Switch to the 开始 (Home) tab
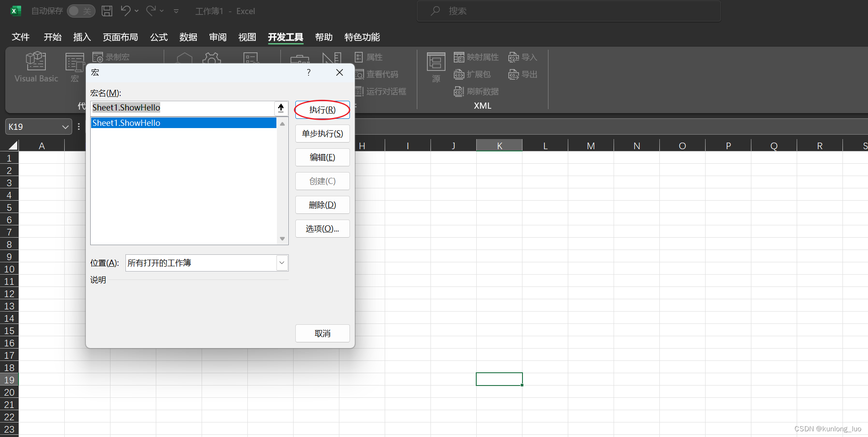868x437 pixels. tap(52, 37)
